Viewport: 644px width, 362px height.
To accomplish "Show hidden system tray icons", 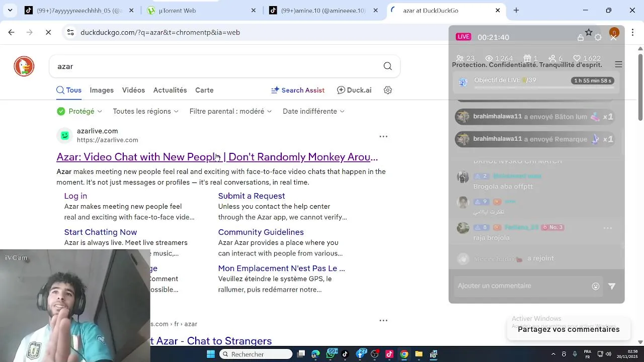I will click(553, 354).
